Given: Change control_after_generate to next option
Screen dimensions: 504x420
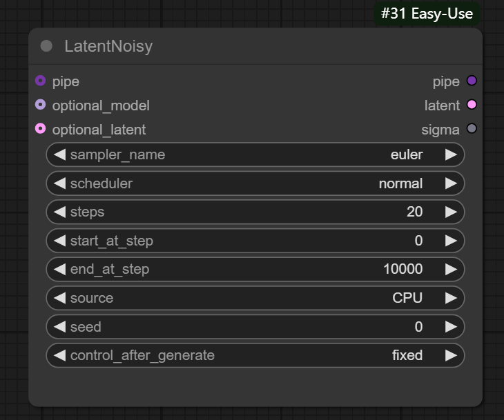Looking at the screenshot, I should tap(451, 355).
